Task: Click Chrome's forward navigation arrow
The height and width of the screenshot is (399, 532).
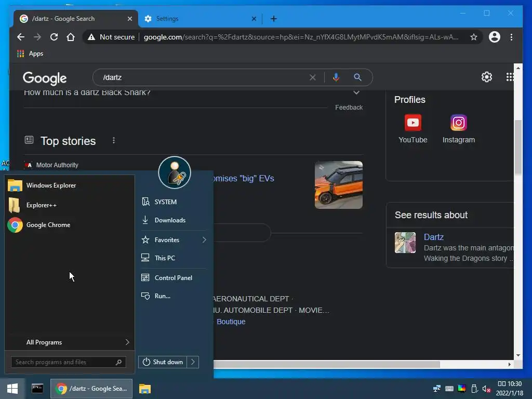Action: [37, 37]
